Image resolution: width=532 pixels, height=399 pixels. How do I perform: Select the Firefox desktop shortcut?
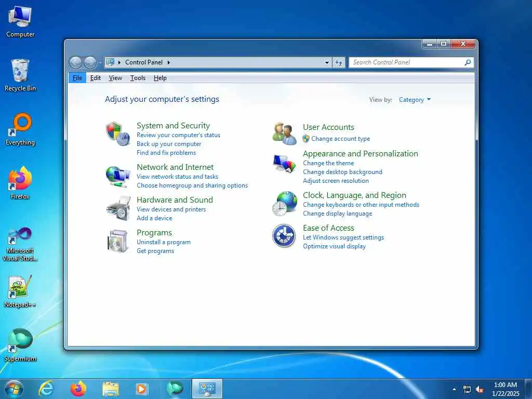(20, 183)
